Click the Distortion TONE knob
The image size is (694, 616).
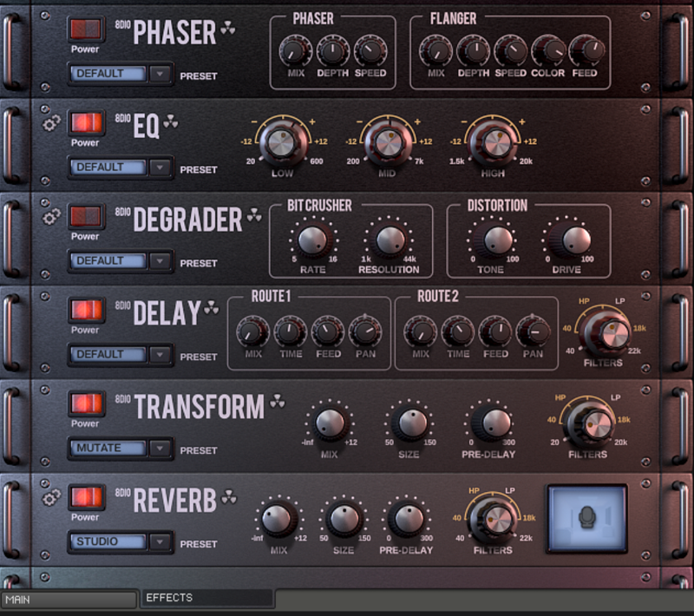(x=495, y=240)
